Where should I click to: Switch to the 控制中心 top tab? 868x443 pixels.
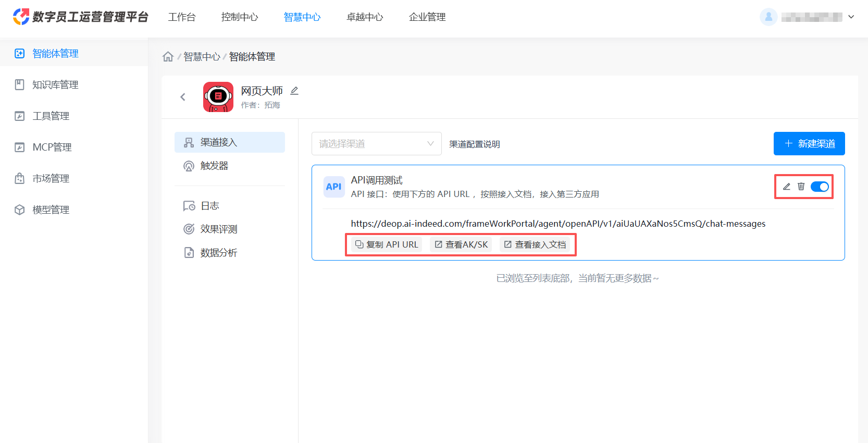(240, 17)
